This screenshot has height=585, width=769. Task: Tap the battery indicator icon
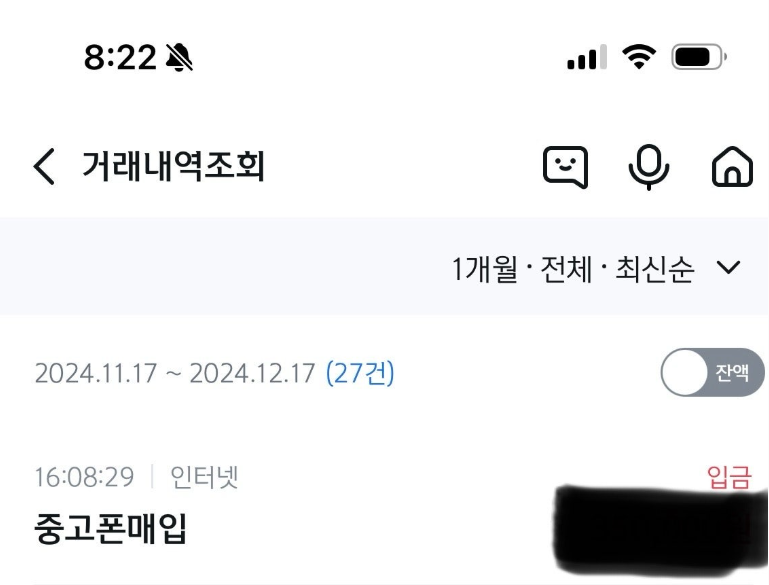click(x=699, y=57)
